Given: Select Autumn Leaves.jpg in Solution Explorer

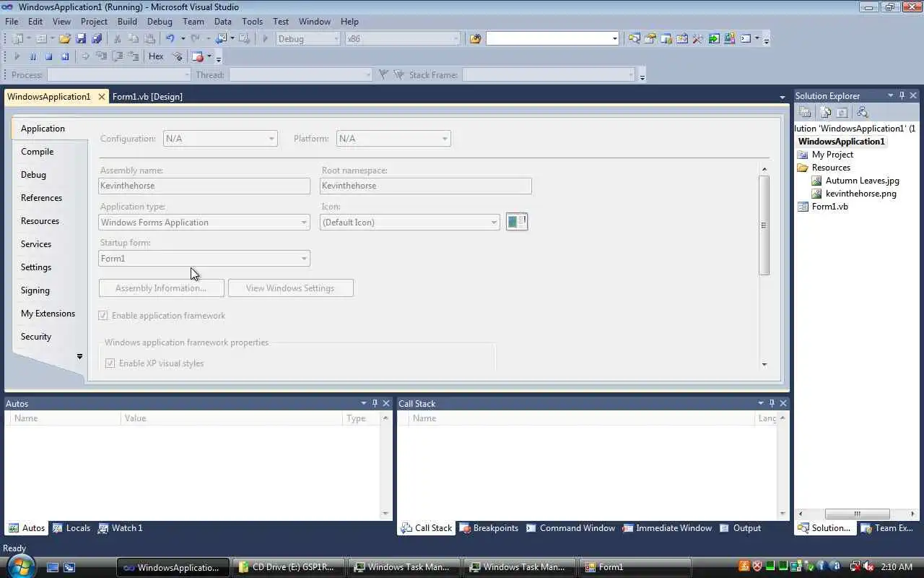Looking at the screenshot, I should (862, 181).
